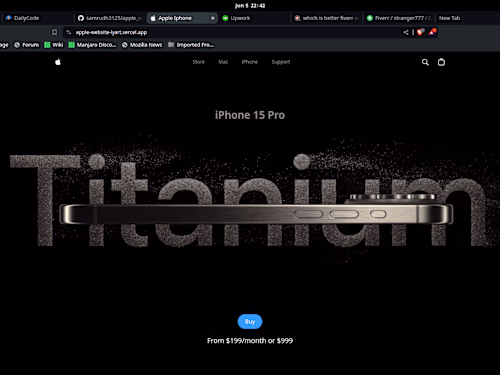Switch to 'which is better fiverr' tab
The height and width of the screenshot is (375, 500).
(326, 18)
